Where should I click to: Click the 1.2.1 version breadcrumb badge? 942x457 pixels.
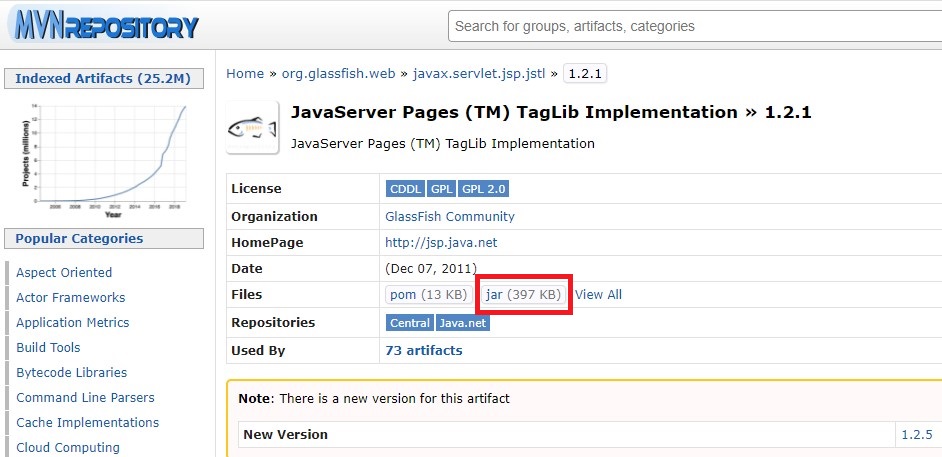pyautogui.click(x=585, y=74)
